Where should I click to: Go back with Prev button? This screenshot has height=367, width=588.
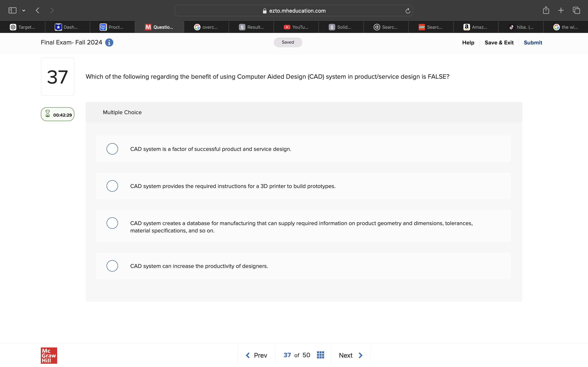[256, 355]
